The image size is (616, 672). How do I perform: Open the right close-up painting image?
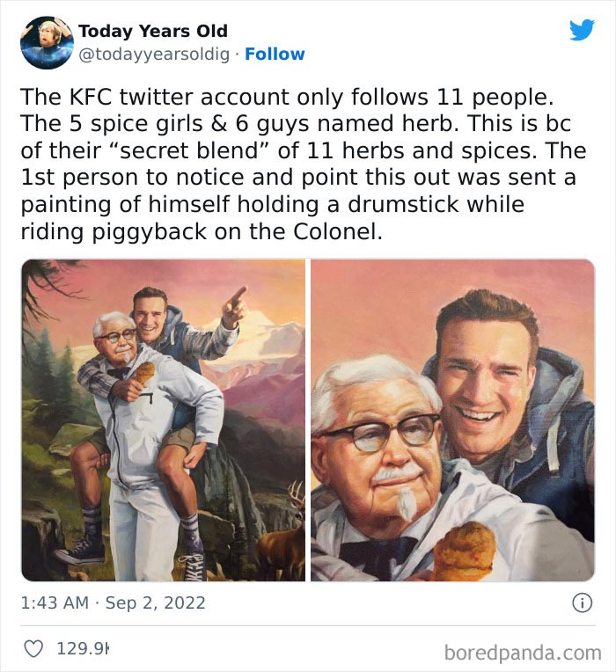pyautogui.click(x=452, y=420)
